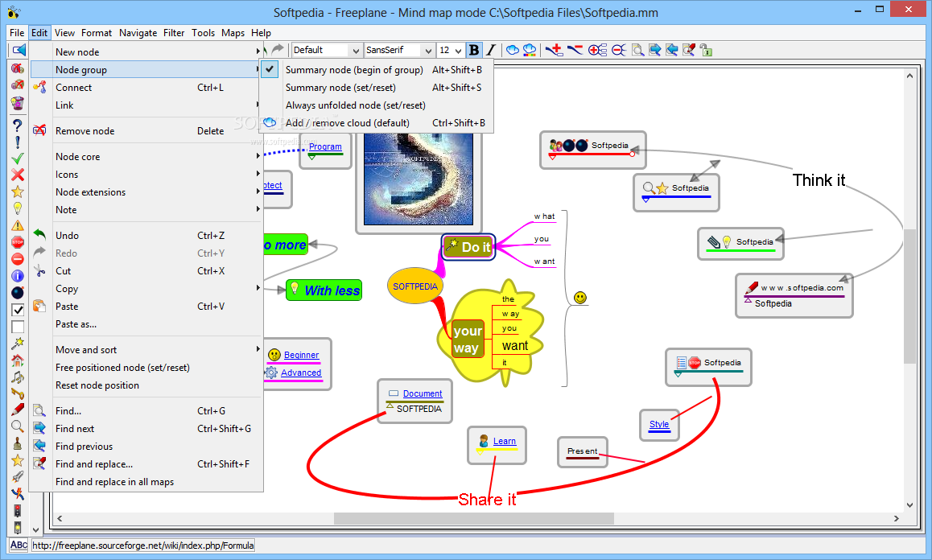
Task: Open the Advanced link
Action: [301, 373]
